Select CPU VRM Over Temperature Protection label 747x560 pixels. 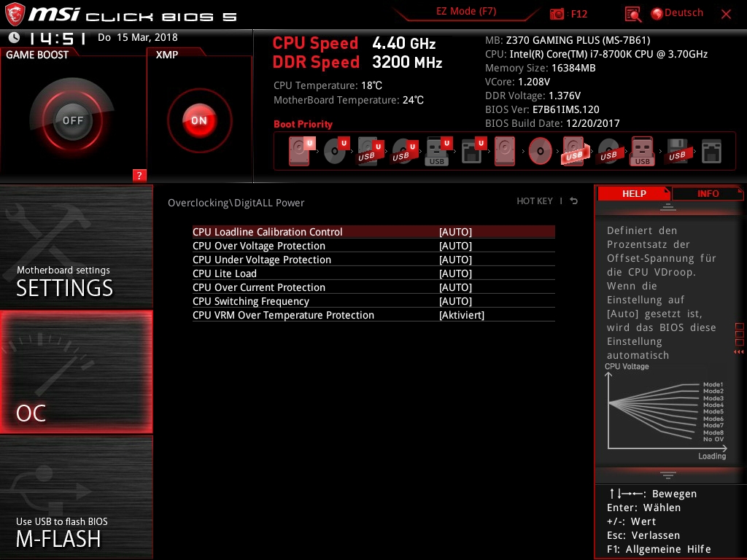[283, 315]
